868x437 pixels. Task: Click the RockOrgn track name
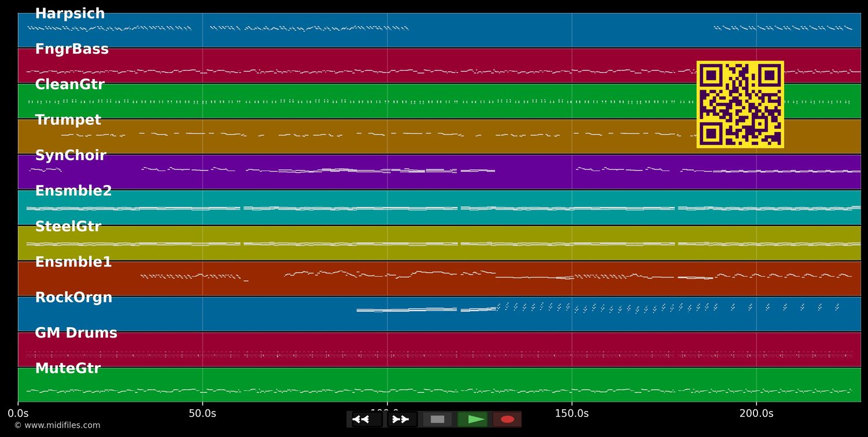73,298
